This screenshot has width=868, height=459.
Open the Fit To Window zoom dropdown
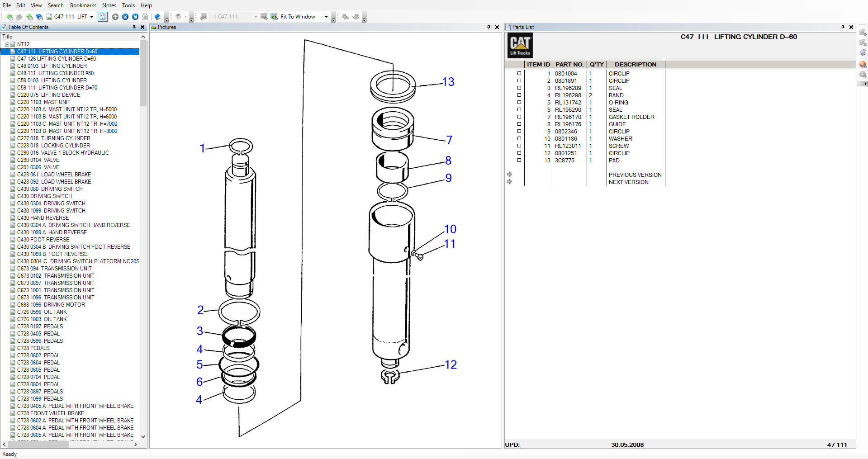click(326, 17)
